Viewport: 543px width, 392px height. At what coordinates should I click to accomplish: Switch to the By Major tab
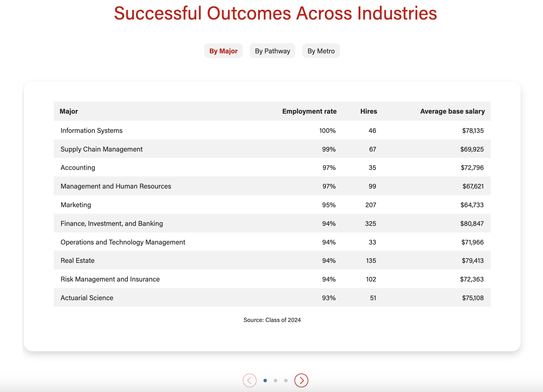pyautogui.click(x=223, y=51)
